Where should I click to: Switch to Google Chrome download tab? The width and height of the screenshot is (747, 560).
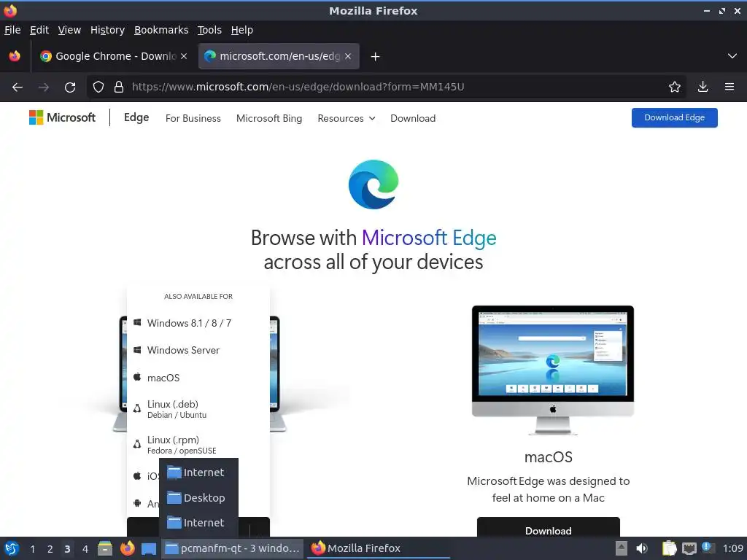coord(113,56)
